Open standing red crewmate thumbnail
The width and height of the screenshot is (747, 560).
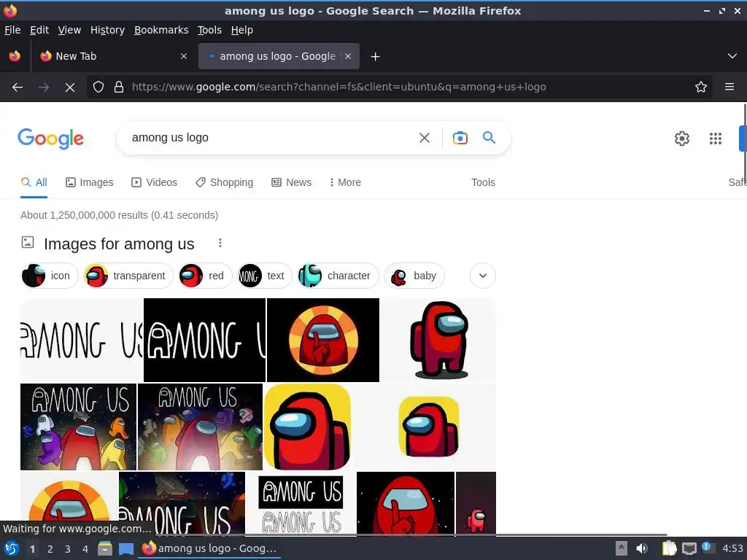click(438, 340)
